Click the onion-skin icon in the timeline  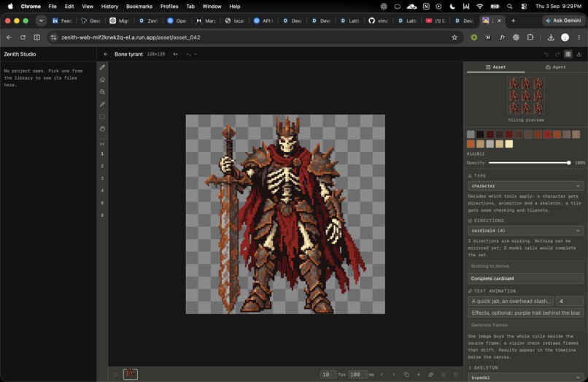(x=444, y=375)
